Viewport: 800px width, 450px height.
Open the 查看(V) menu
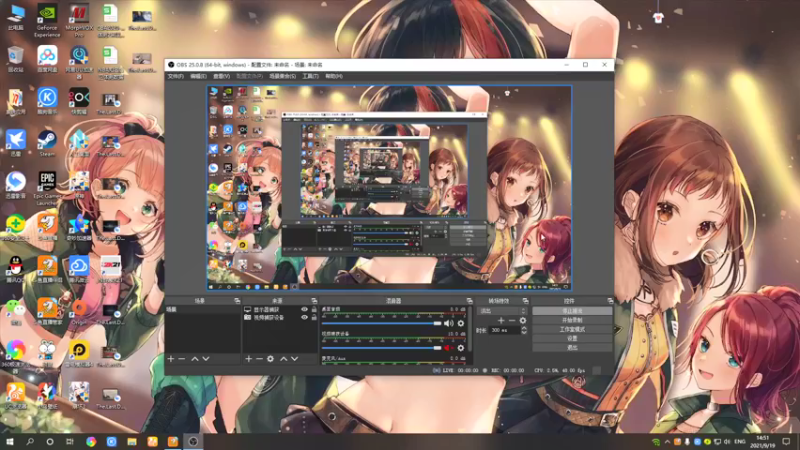pyautogui.click(x=221, y=76)
